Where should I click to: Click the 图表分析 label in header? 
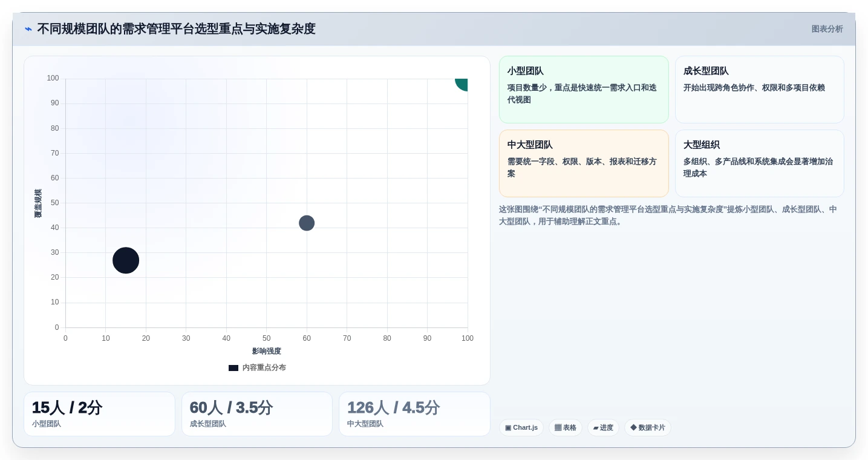pos(827,29)
